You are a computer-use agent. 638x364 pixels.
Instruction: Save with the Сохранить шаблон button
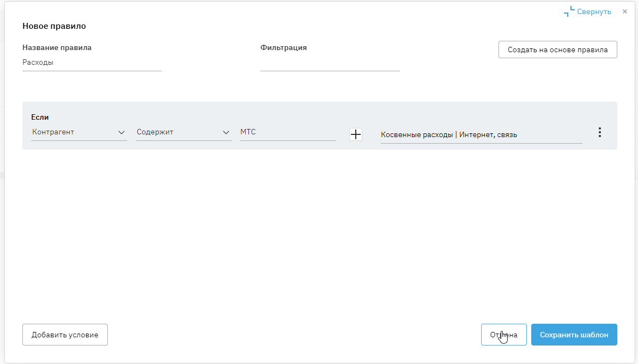[574, 335]
